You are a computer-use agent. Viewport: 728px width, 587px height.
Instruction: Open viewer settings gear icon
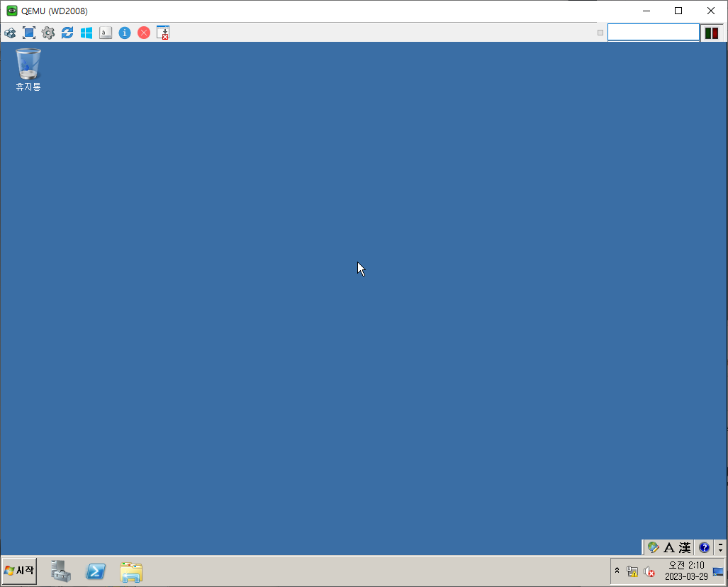tap(47, 33)
